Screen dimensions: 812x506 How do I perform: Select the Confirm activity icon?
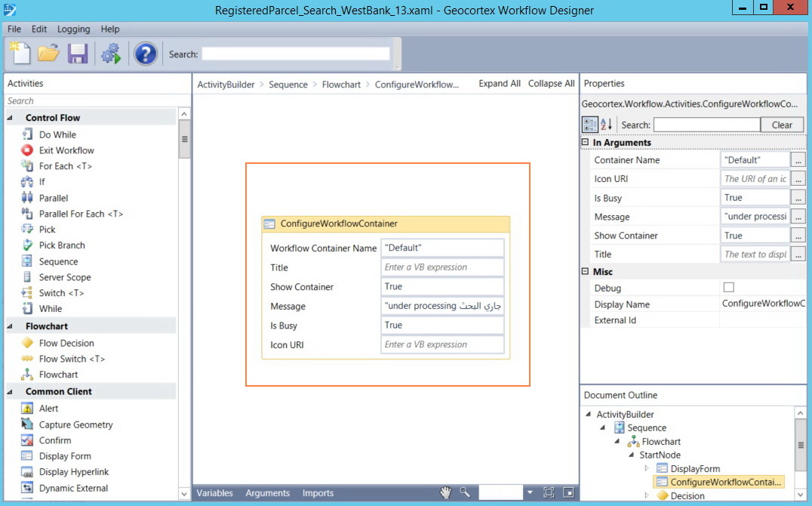coord(27,440)
